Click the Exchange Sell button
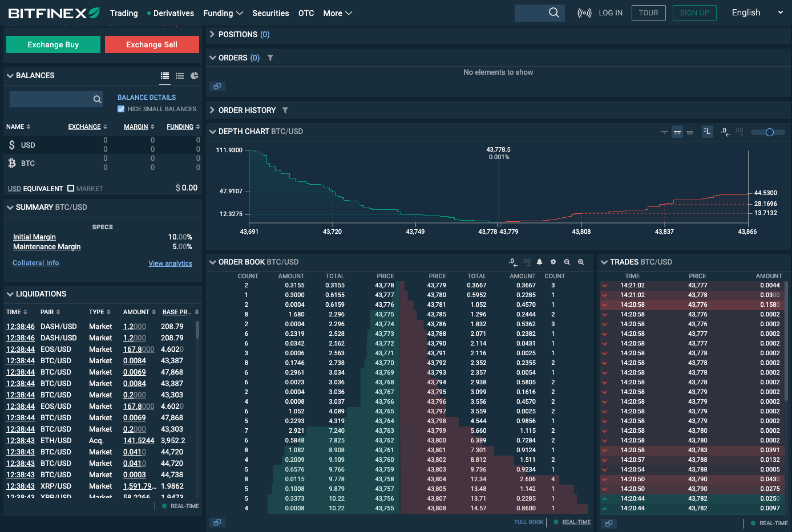792x532 pixels. (x=152, y=44)
